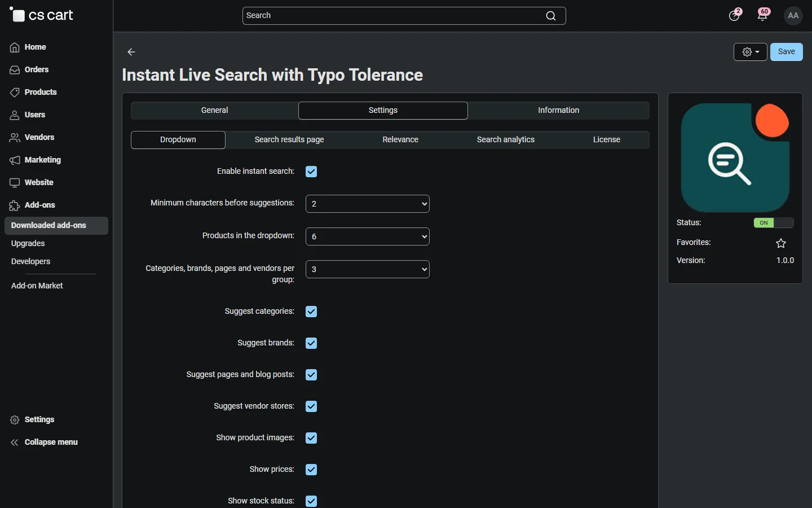
Task: Click the Home label in sidebar
Action: (x=36, y=47)
